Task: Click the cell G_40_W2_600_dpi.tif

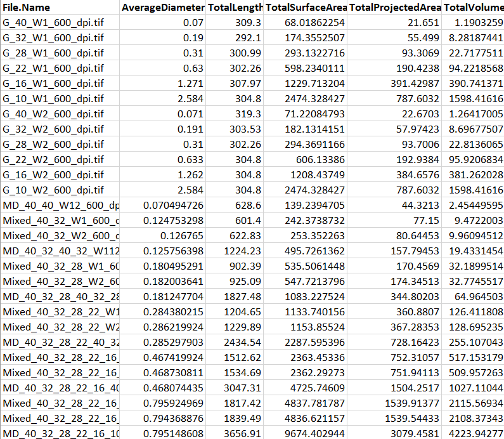Action: (x=60, y=114)
